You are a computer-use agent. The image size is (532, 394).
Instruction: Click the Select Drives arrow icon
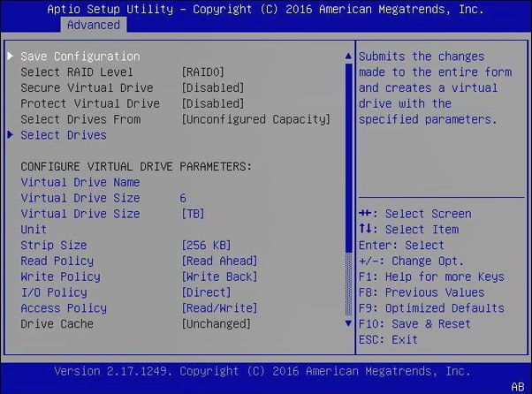pyautogui.click(x=11, y=135)
